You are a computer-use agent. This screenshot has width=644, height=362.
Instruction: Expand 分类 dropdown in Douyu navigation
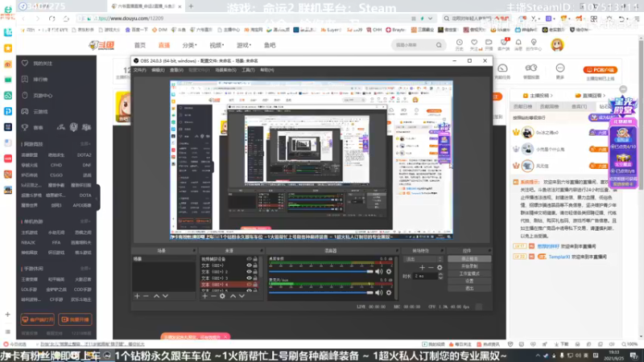[x=189, y=45]
